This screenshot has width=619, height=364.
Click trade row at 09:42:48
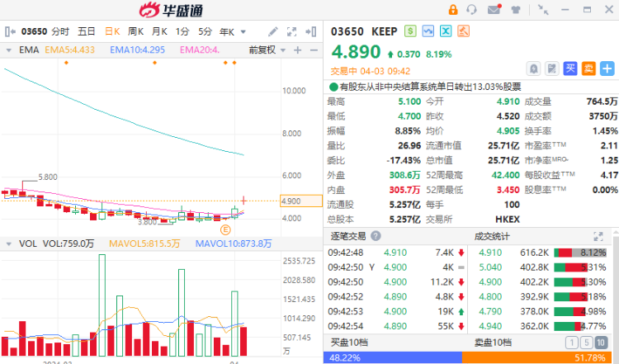(396, 253)
